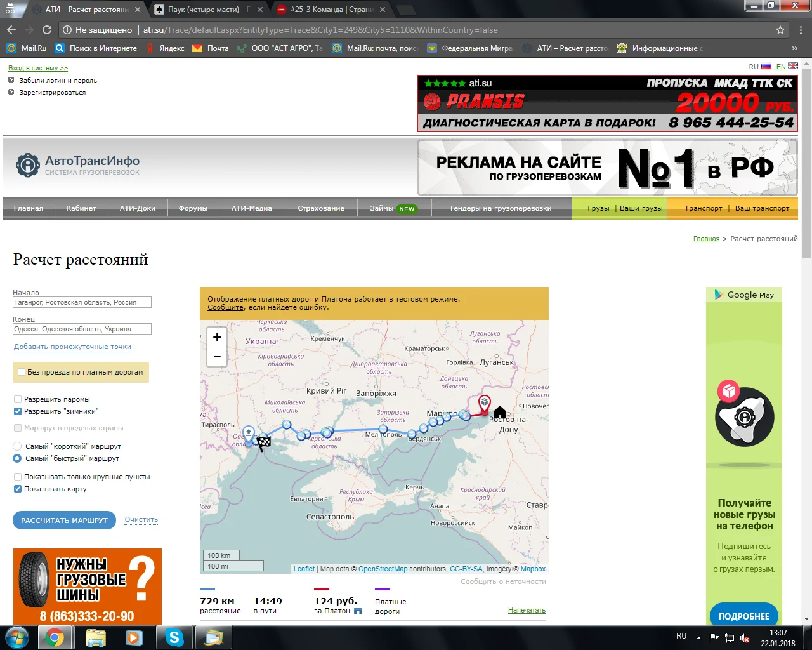This screenshot has height=650, width=812.
Task: Click Сообщить о неточности link
Action: click(503, 581)
